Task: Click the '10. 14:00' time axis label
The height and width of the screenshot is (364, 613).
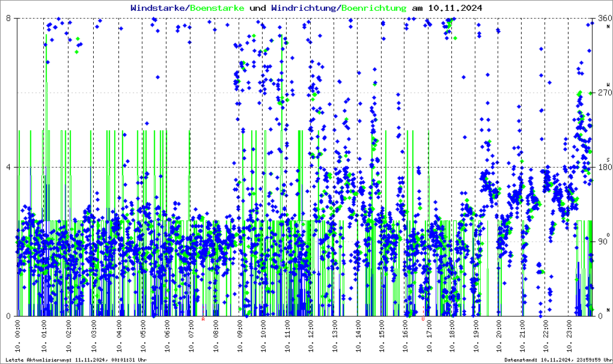Action: pos(358,336)
